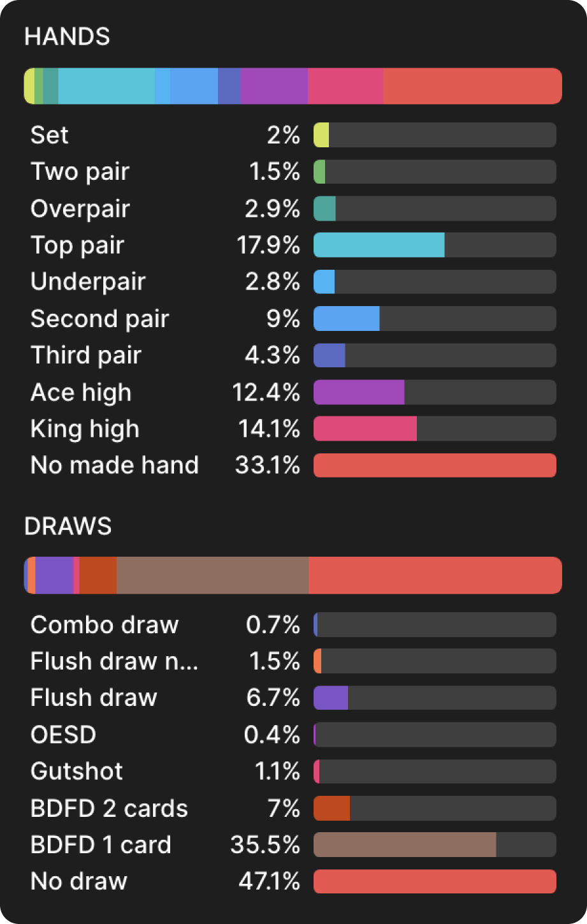Select the Top pair row label
587x924 pixels.
coord(77,246)
